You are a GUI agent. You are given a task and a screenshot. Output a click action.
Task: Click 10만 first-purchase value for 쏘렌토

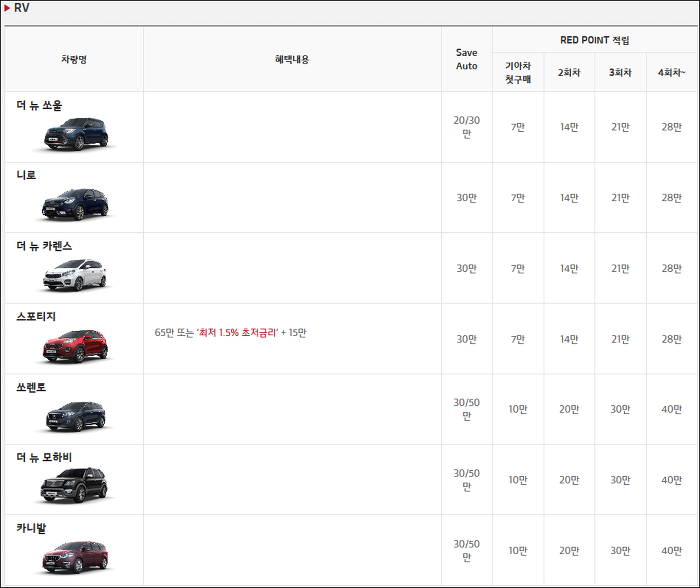point(518,409)
